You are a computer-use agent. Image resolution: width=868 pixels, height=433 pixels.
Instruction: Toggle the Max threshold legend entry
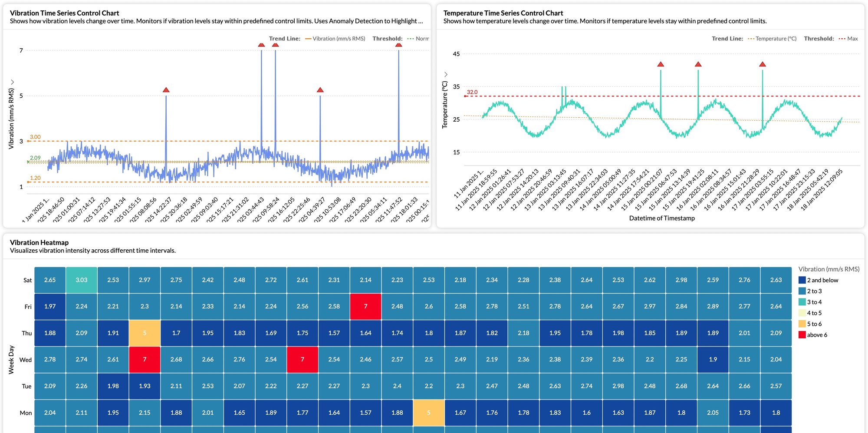[848, 39]
